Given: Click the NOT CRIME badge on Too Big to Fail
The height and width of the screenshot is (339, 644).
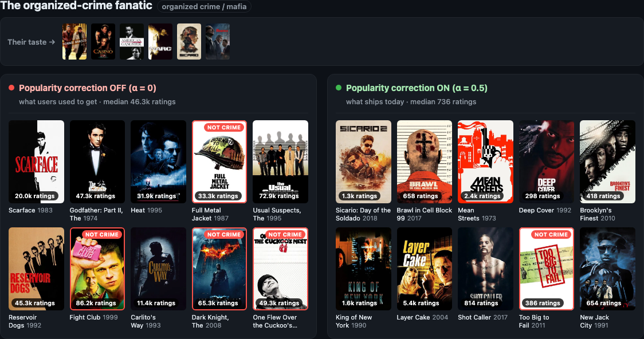Looking at the screenshot, I should tap(551, 235).
